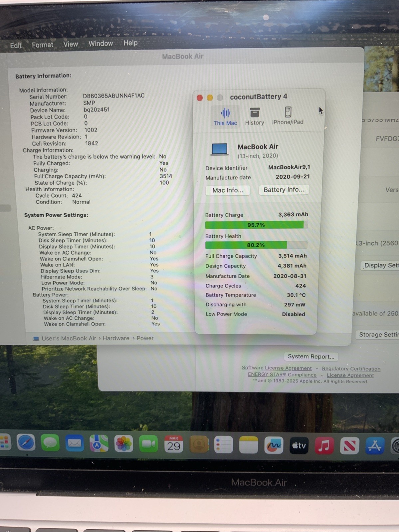This screenshot has width=399, height=532.
Task: Click Full Charge Capacity value 3514 in System Information
Action: (x=166, y=176)
